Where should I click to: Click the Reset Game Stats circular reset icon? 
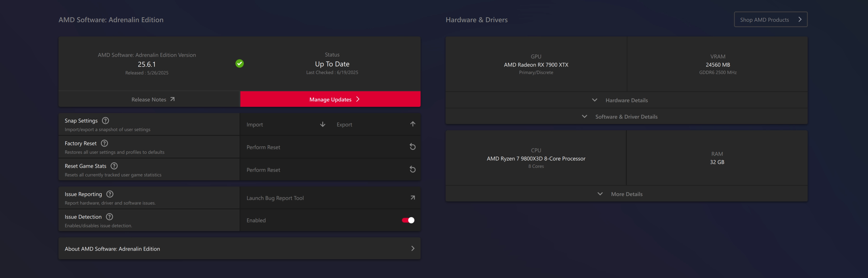413,169
